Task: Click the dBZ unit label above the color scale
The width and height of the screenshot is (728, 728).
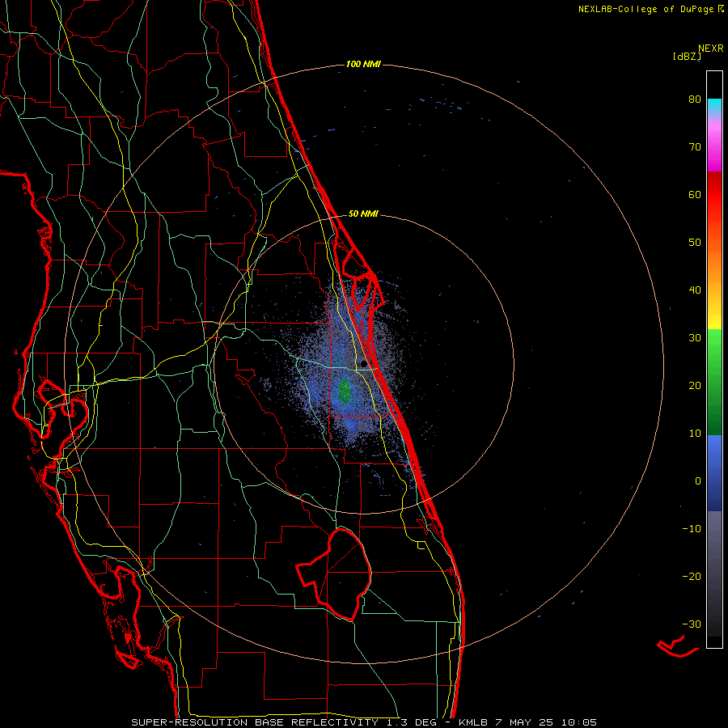Action: (687, 57)
